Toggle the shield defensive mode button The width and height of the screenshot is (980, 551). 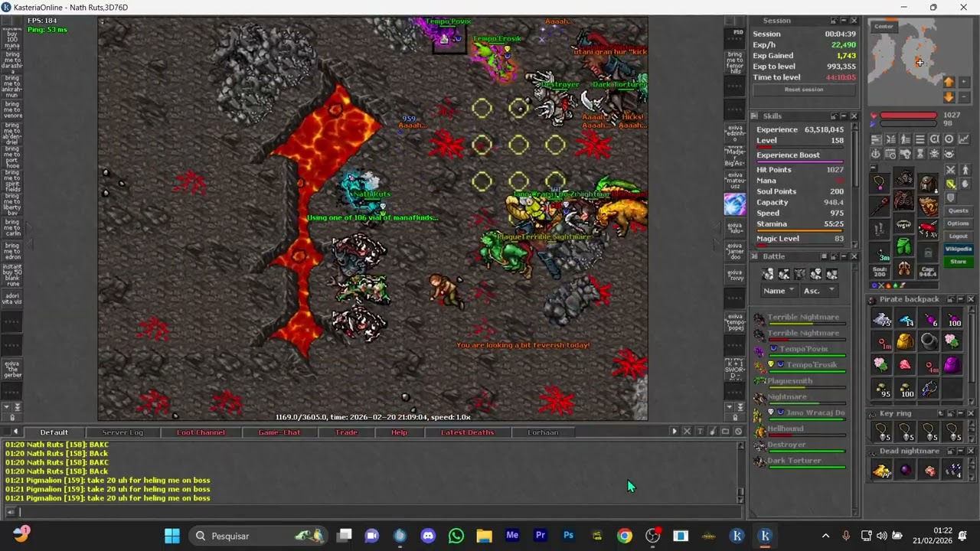950,197
